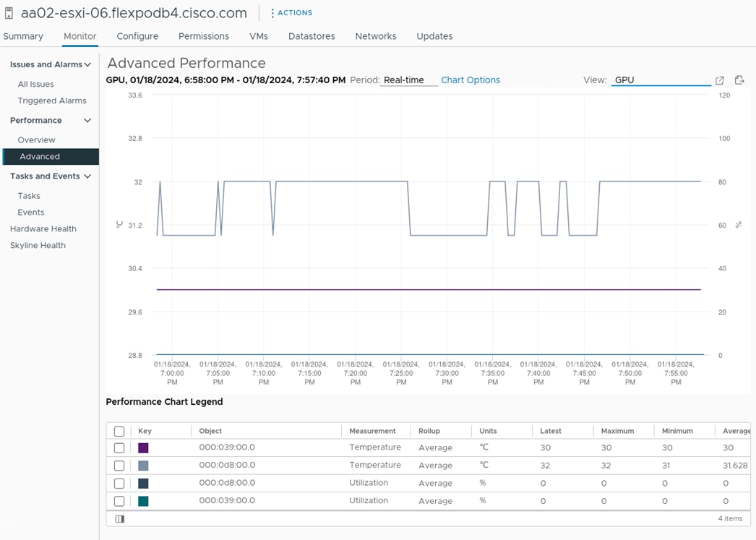The height and width of the screenshot is (540, 756).
Task: Open Hardware Health
Action: pyautogui.click(x=43, y=228)
